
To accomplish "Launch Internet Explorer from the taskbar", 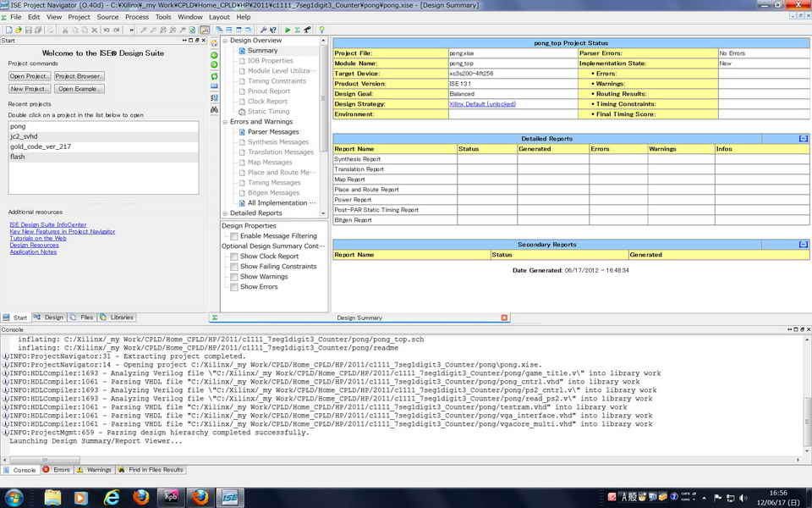I will click(x=111, y=498).
